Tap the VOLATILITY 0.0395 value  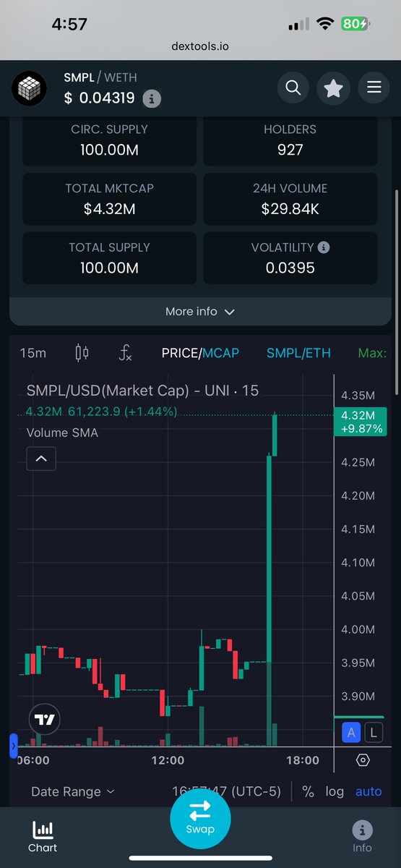[x=290, y=268]
